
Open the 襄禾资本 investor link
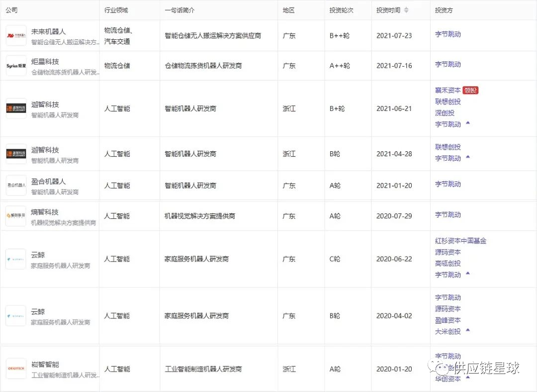[x=448, y=90]
